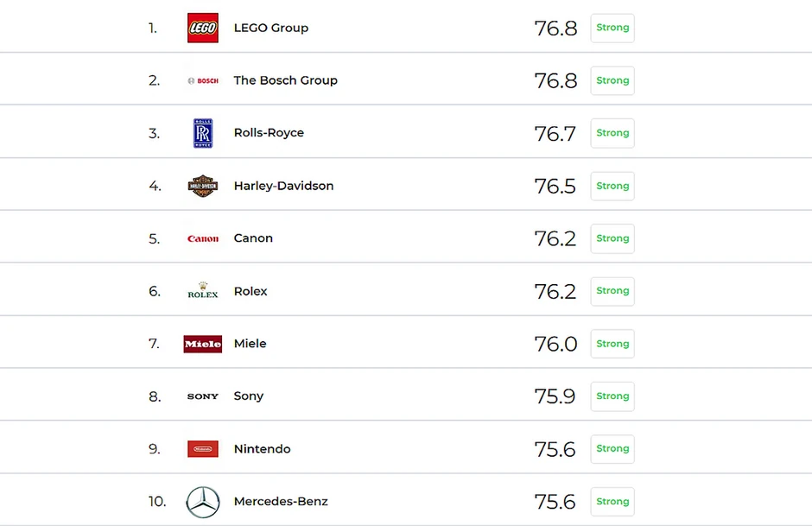Click the Bosch logo icon
812x526 pixels.
(x=203, y=80)
